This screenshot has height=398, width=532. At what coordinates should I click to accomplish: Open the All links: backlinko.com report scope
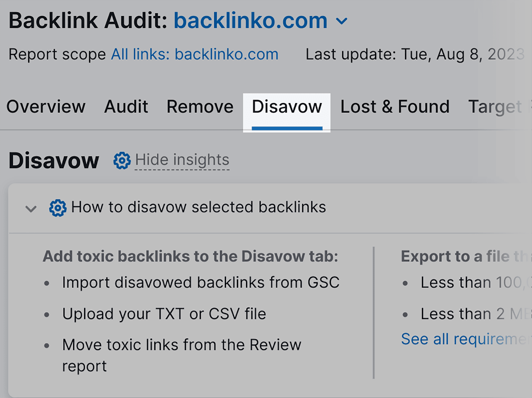coord(195,54)
